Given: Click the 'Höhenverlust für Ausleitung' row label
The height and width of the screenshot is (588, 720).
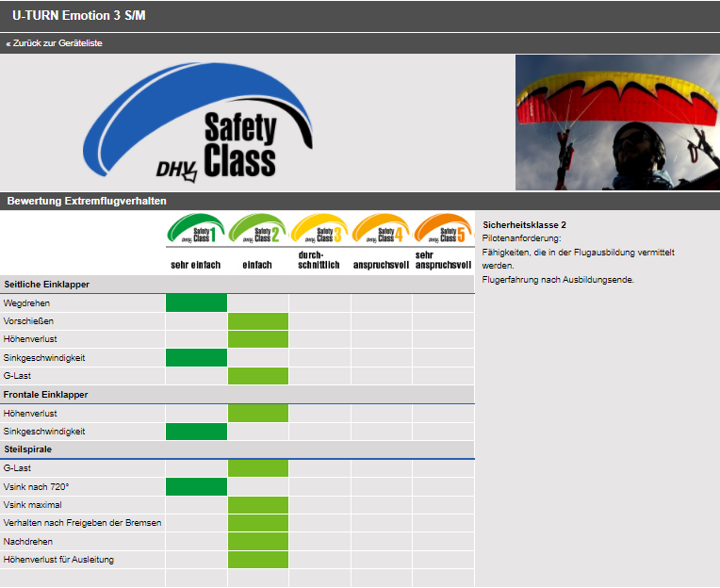Looking at the screenshot, I should click(x=58, y=560).
